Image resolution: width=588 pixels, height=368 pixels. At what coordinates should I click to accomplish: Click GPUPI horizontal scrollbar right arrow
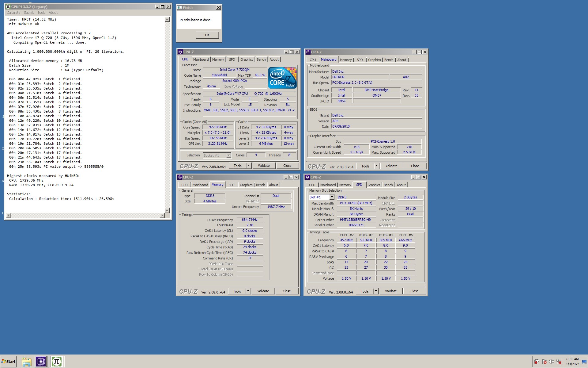point(162,216)
